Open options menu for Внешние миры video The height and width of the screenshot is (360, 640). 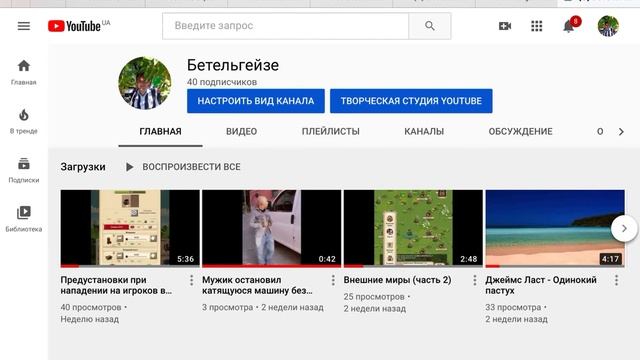475,280
